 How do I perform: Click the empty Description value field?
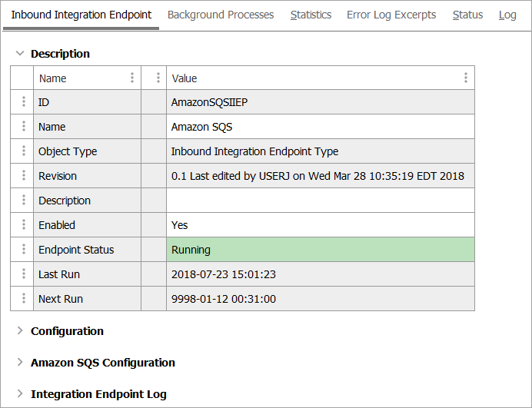pyautogui.click(x=320, y=201)
